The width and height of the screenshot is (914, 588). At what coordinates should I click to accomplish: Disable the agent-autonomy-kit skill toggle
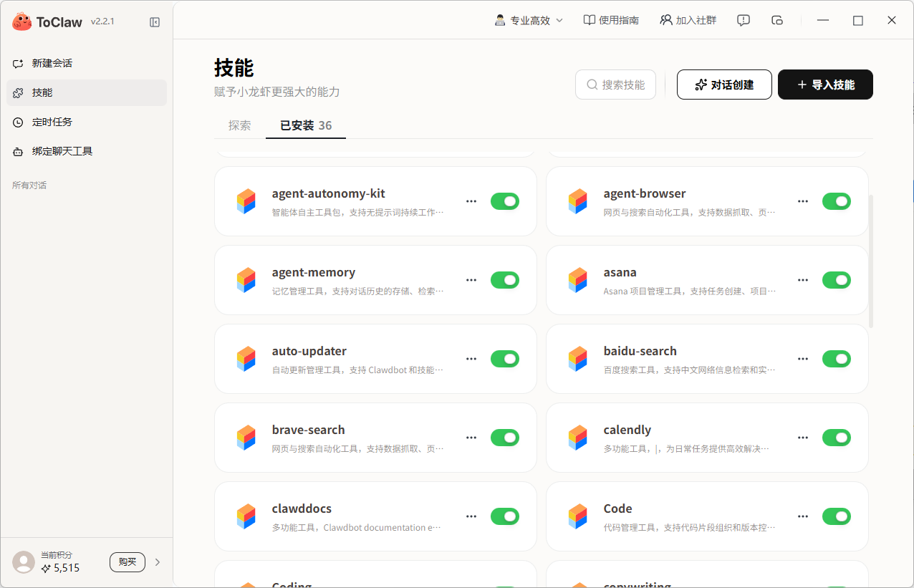click(505, 201)
